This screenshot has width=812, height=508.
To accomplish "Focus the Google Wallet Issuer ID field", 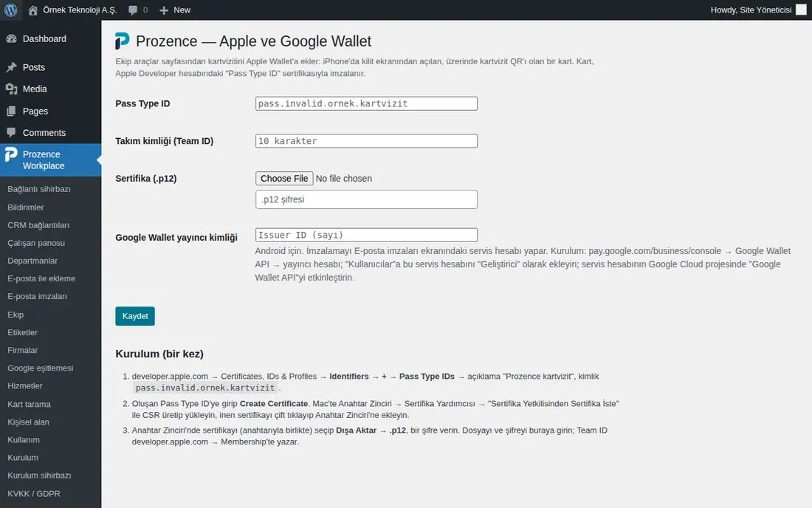I will tap(366, 235).
